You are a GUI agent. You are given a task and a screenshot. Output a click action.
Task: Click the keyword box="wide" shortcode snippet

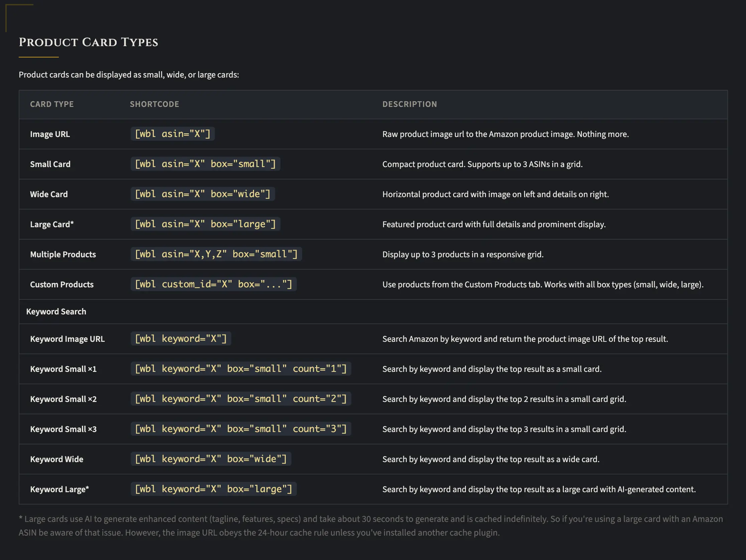(211, 459)
